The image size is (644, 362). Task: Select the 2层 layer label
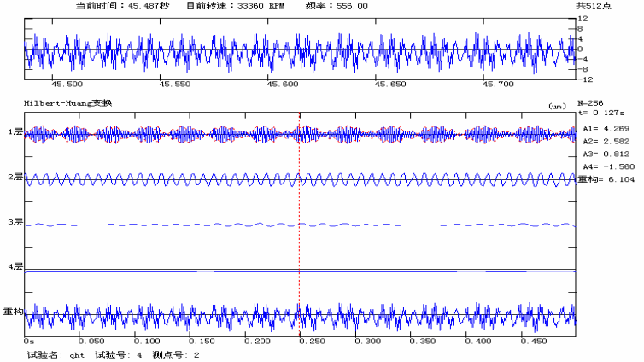12,178
